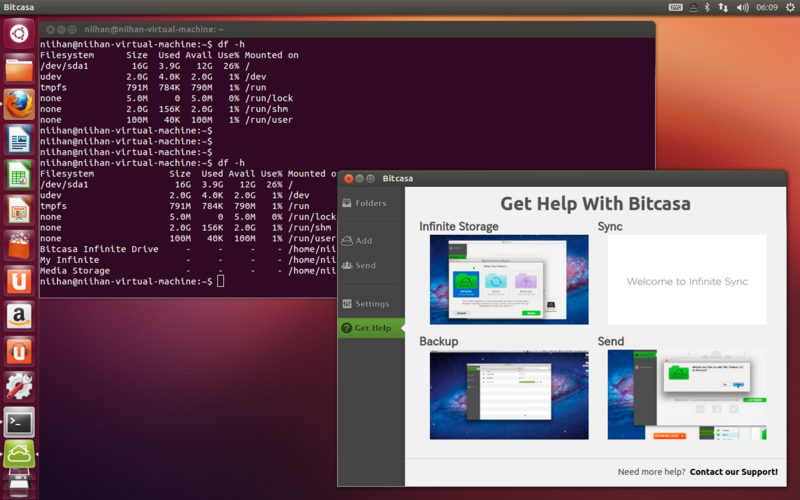Open the Send help video thumbnail
Screen dimensions: 800x500
coord(687,394)
